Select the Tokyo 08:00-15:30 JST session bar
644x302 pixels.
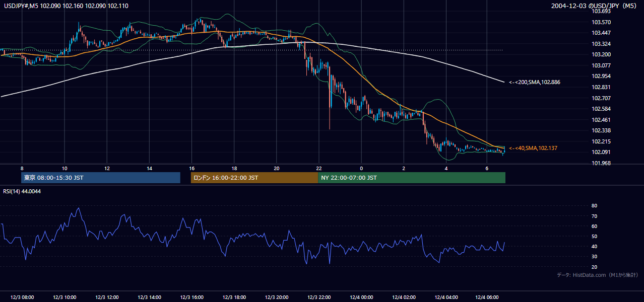point(101,178)
